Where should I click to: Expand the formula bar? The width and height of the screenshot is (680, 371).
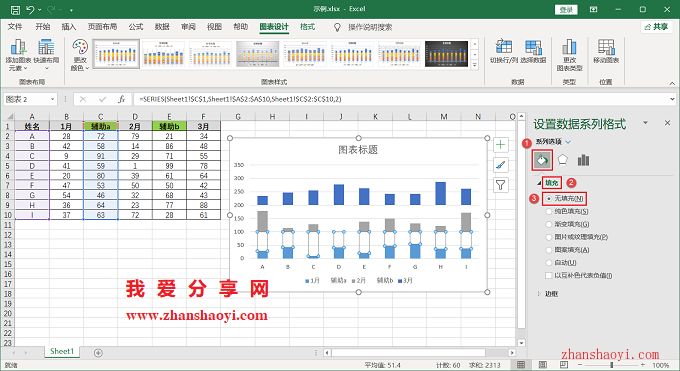pyautogui.click(x=673, y=99)
